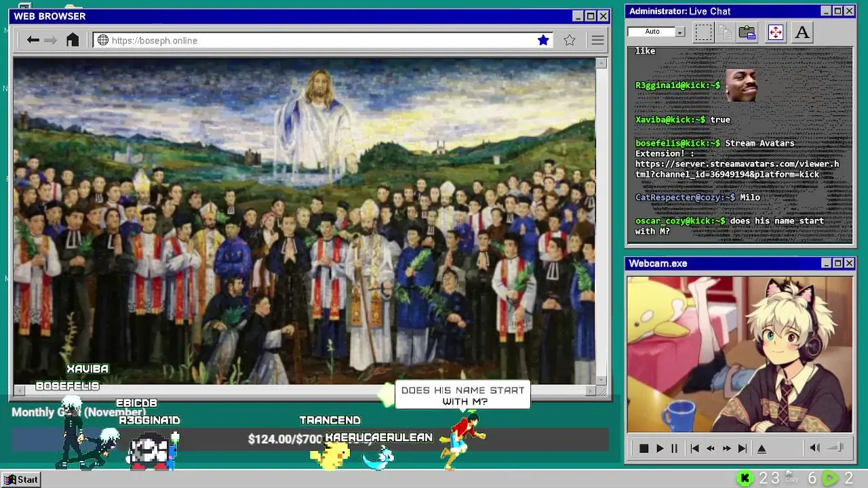Viewport: 868px width, 488px height.
Task: Click the filled blue bookmark star
Action: (543, 40)
